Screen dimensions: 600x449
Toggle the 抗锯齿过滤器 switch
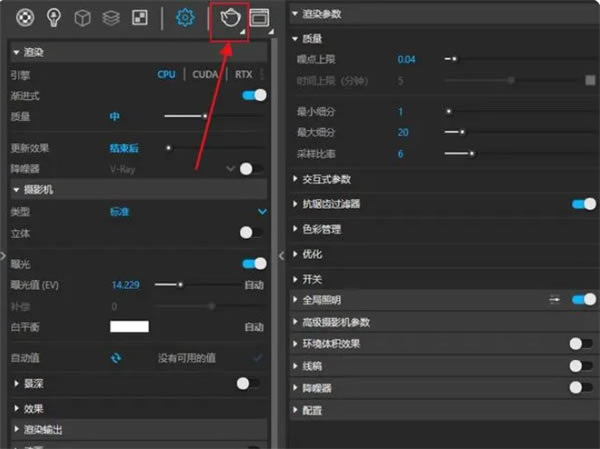tap(584, 204)
